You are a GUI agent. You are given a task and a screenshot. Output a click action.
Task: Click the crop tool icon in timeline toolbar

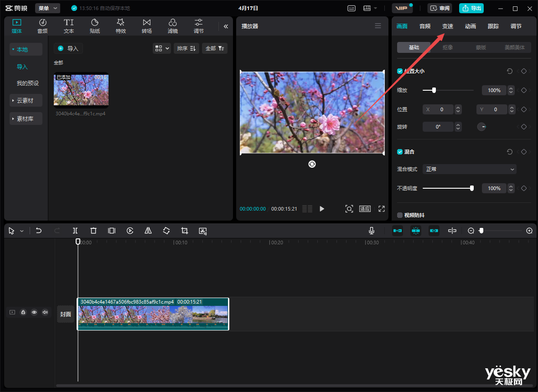coord(185,231)
